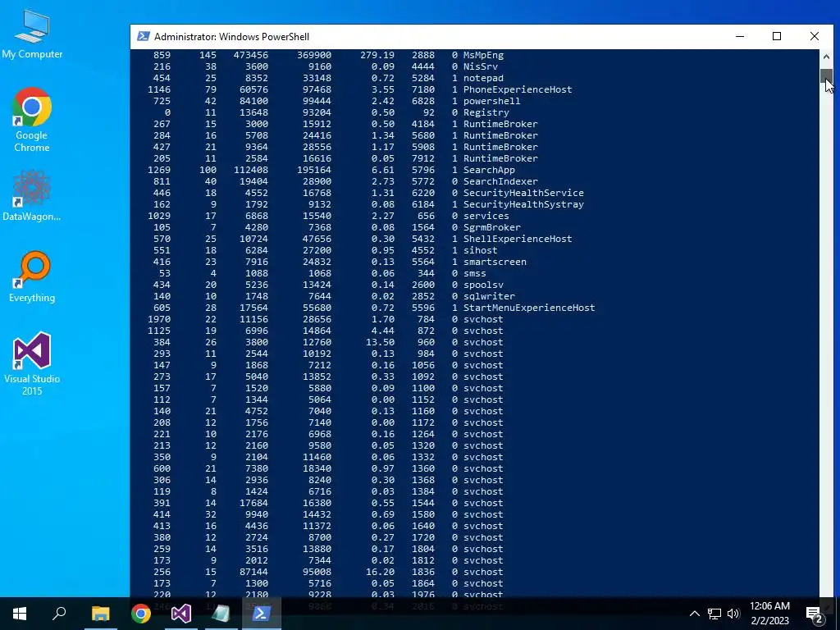Click the services process name

[x=486, y=216]
